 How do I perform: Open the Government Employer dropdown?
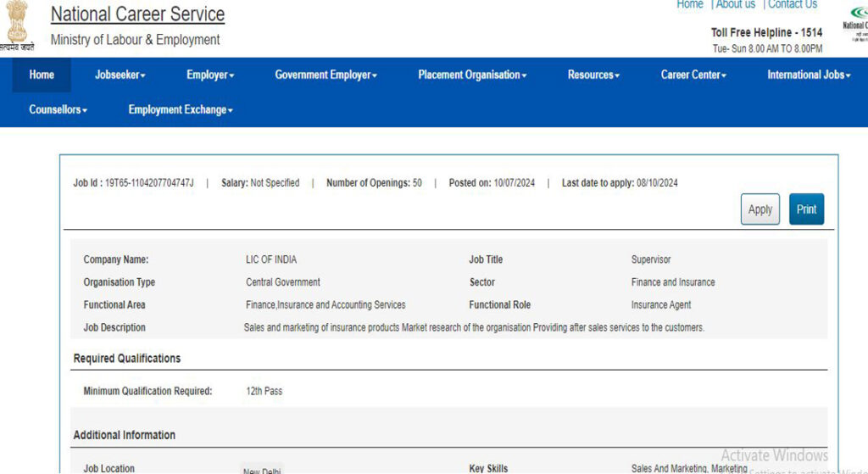point(326,75)
